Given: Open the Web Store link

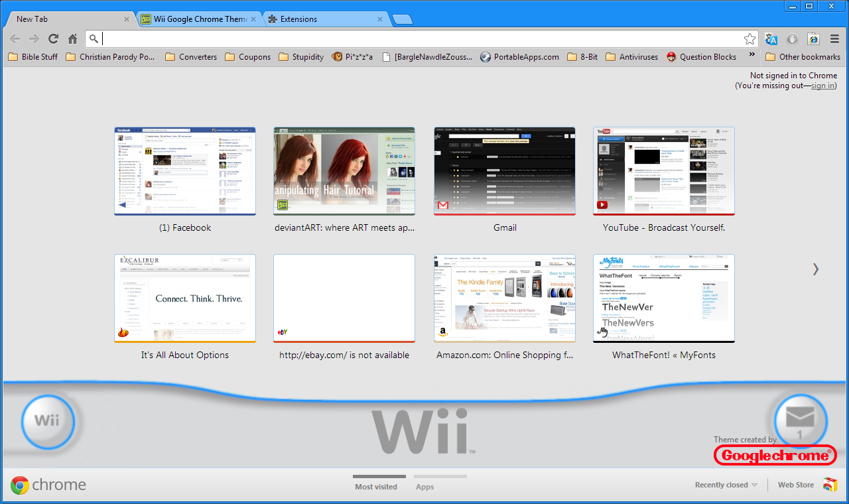Looking at the screenshot, I should pyautogui.click(x=796, y=485).
